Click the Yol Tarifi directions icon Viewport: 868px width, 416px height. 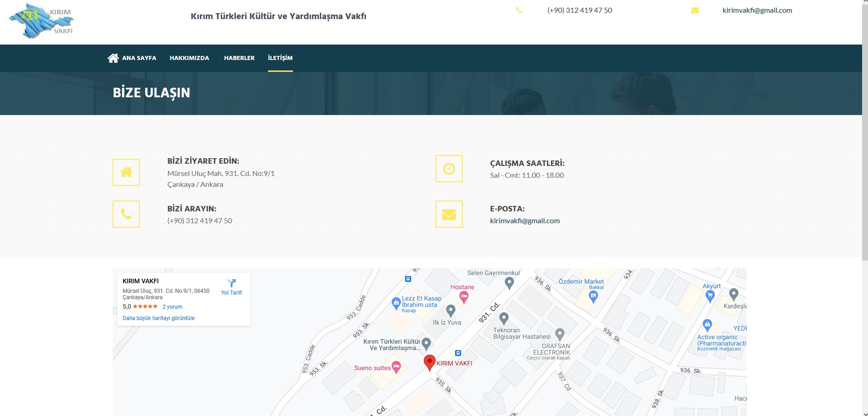pos(232,283)
